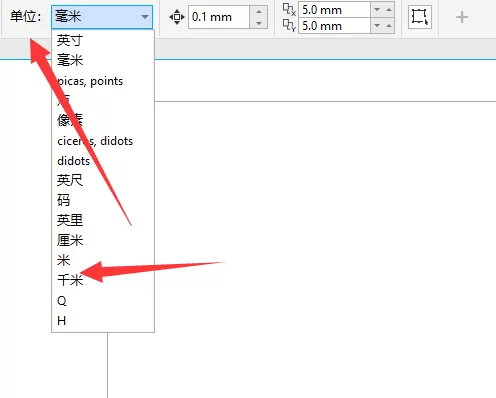496x398 pixels.
Task: Choose 毫米 from the units list
Action: (103, 60)
